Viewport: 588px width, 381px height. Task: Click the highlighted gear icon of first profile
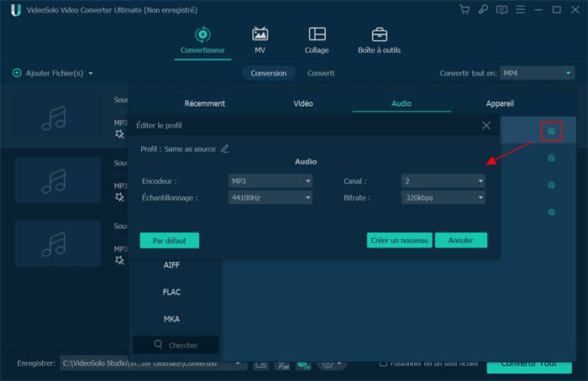[551, 131]
